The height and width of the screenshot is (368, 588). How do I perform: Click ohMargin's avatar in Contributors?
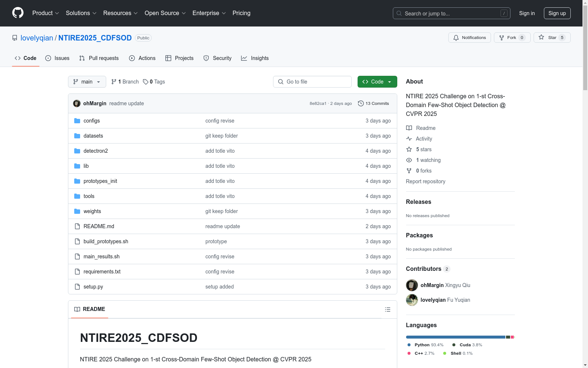[x=412, y=285]
